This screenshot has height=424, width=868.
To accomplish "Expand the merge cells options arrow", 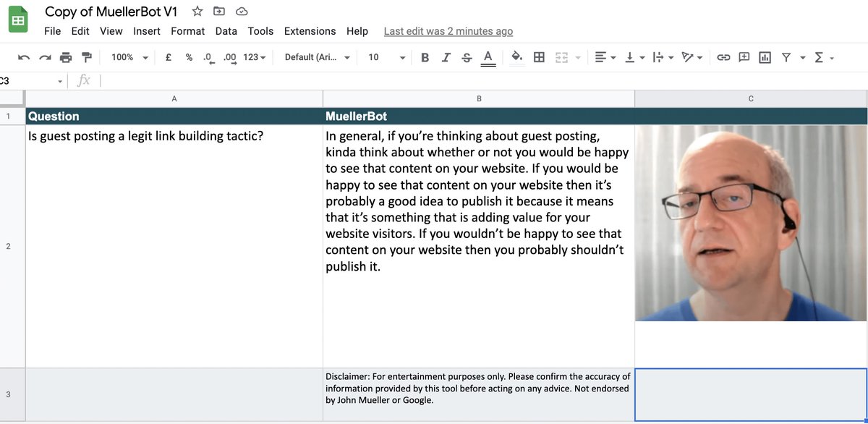I will 578,58.
